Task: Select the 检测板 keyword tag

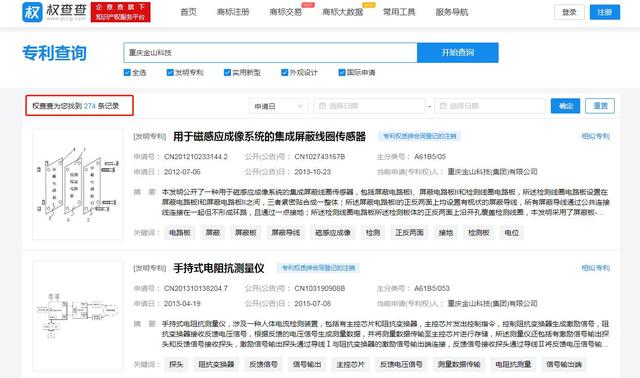Action: (x=479, y=233)
